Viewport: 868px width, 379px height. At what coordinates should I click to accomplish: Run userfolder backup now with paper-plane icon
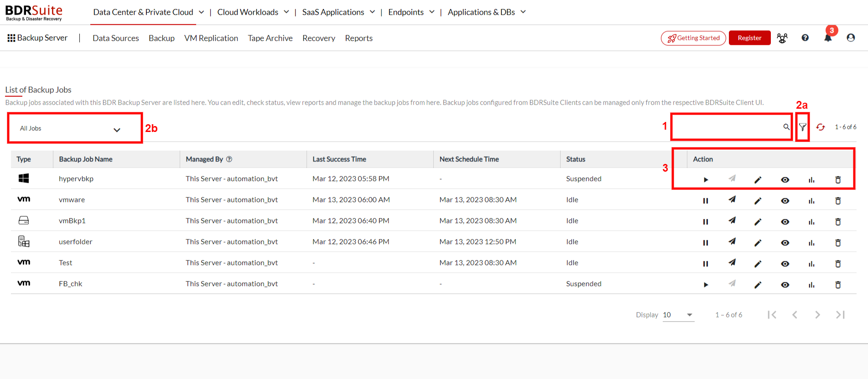(732, 242)
